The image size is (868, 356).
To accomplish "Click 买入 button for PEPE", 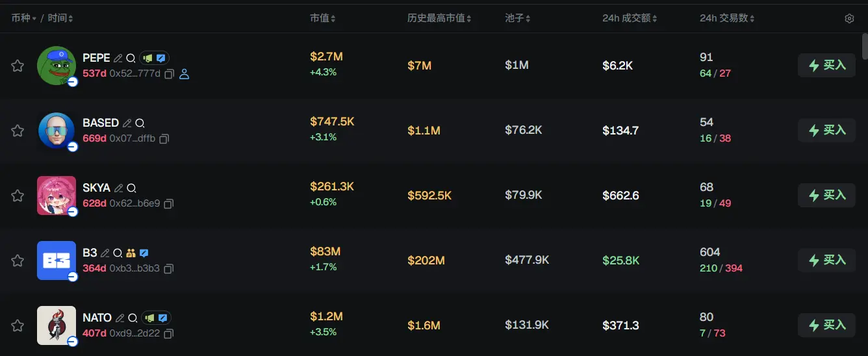I will (826, 65).
